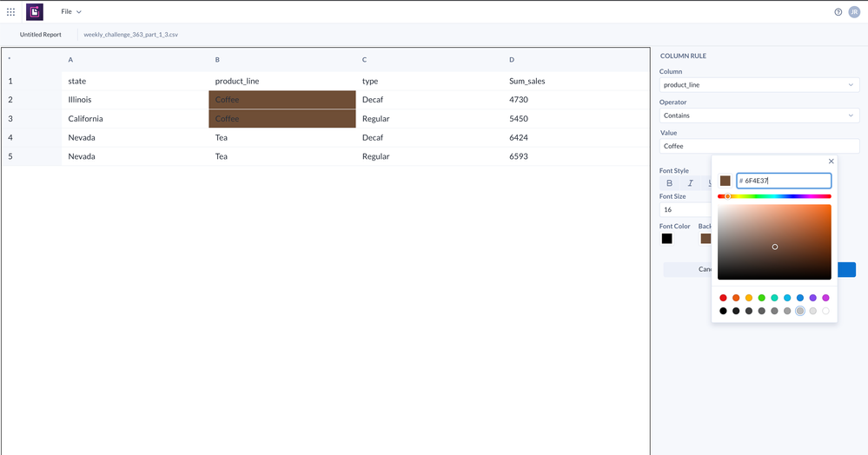Switch to weekly_challenge_363_part_1_3.csv tab
This screenshot has width=868, height=455.
130,35
